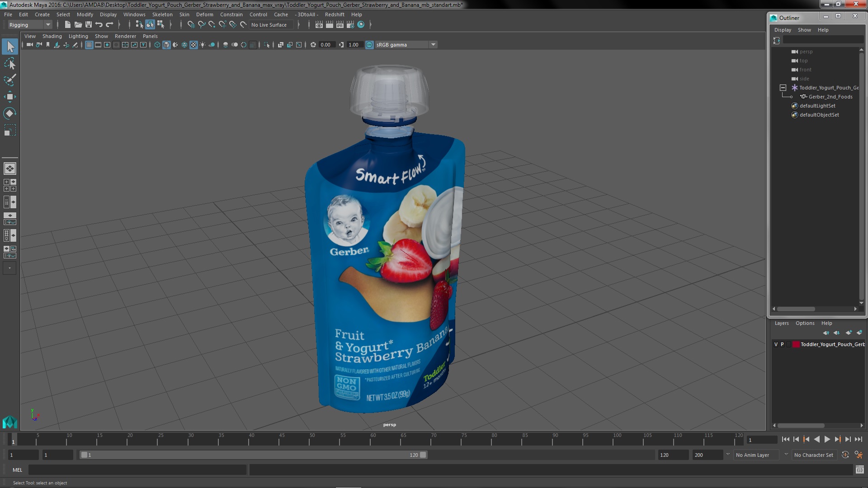868x488 pixels.
Task: Open the Modify menu
Action: (x=85, y=14)
